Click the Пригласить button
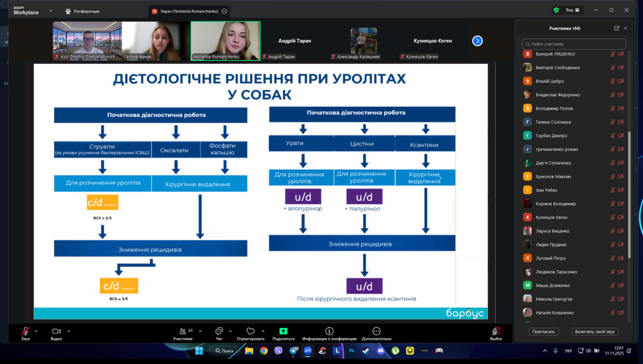 [x=544, y=332]
